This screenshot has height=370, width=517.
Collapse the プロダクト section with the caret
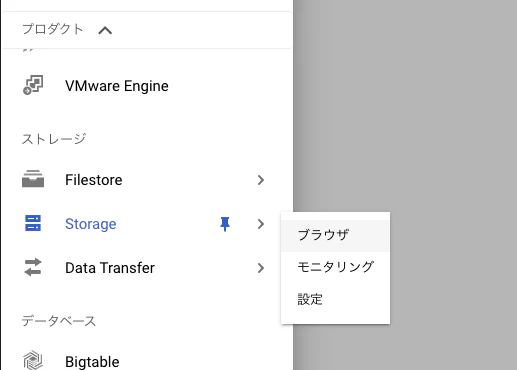pyautogui.click(x=105, y=31)
